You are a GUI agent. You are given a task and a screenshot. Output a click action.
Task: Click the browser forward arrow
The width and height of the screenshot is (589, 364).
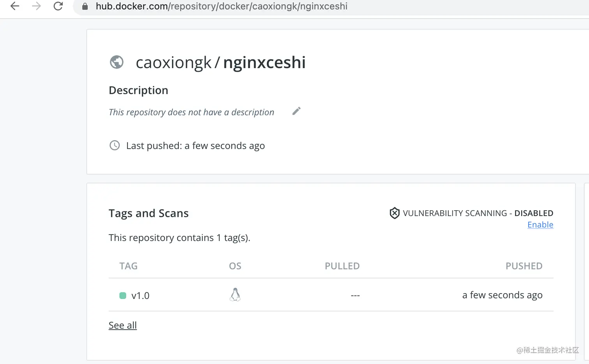[36, 6]
